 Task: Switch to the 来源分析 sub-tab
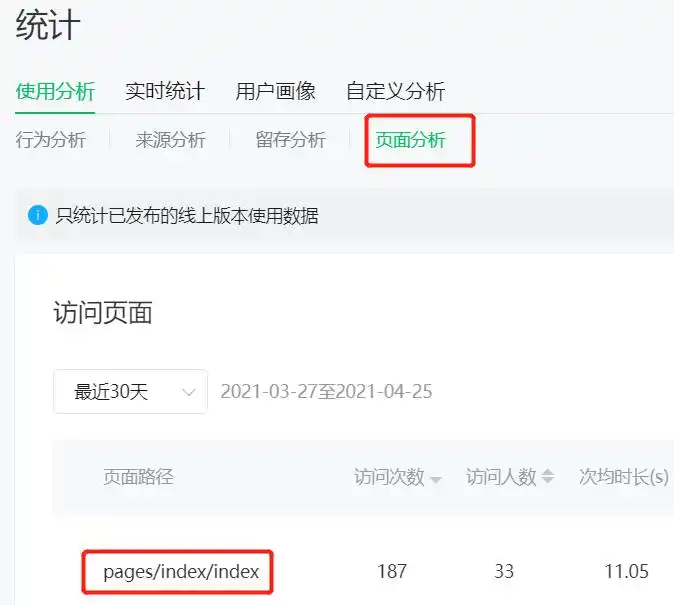(x=171, y=140)
